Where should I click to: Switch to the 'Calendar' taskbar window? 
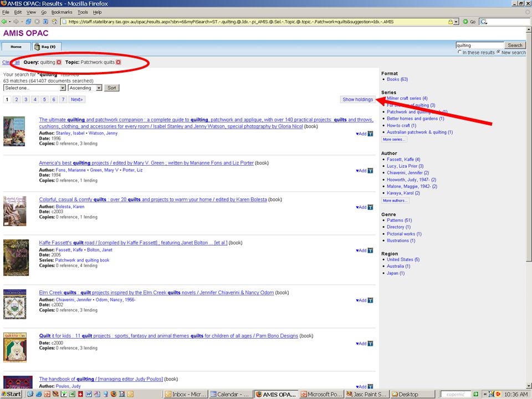point(230,394)
